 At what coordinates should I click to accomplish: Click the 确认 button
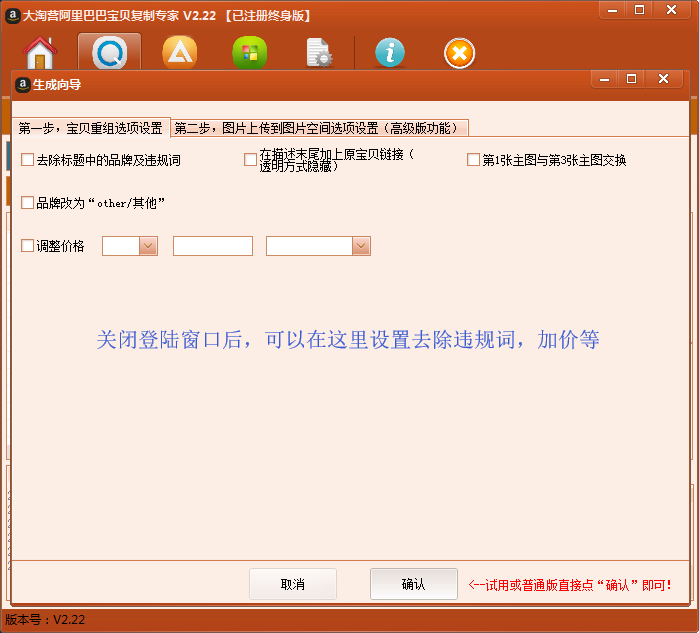pyautogui.click(x=414, y=584)
